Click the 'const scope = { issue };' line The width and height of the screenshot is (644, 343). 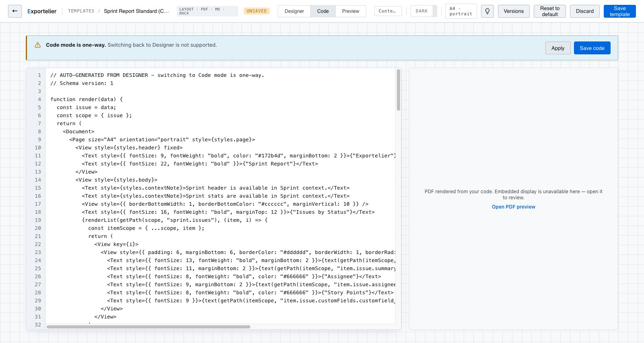pos(94,116)
